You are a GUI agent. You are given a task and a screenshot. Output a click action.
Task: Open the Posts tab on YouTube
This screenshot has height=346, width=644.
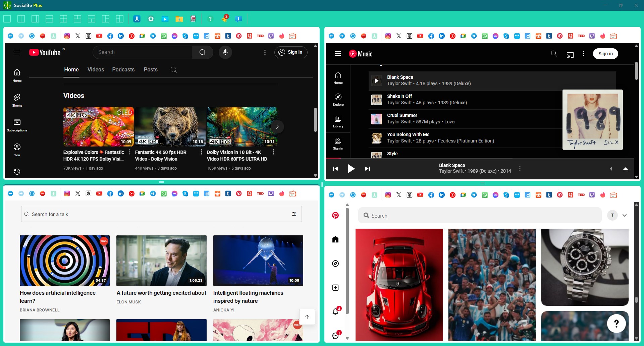151,69
